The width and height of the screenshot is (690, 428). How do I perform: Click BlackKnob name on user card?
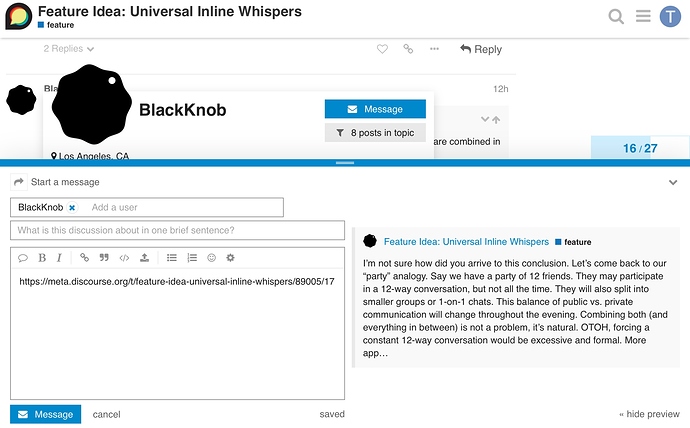[x=183, y=110]
